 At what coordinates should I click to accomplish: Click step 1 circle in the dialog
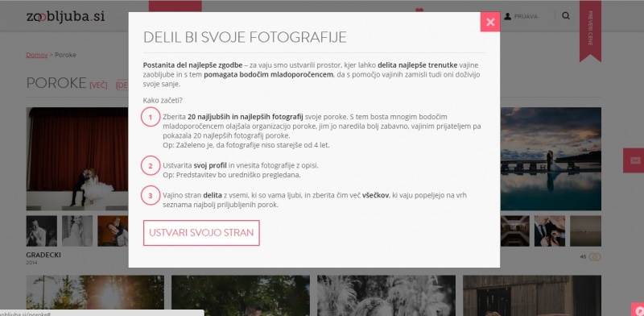(151, 117)
